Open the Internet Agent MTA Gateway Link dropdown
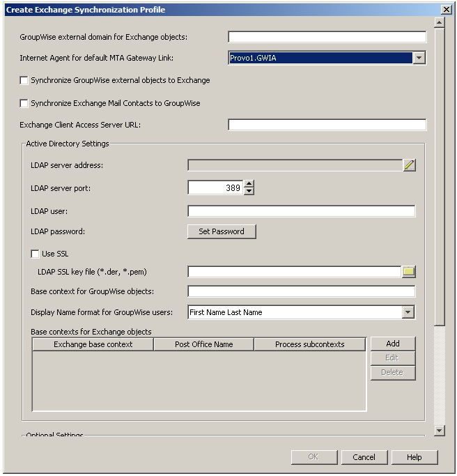Image resolution: width=457 pixels, height=476 pixels. 419,59
